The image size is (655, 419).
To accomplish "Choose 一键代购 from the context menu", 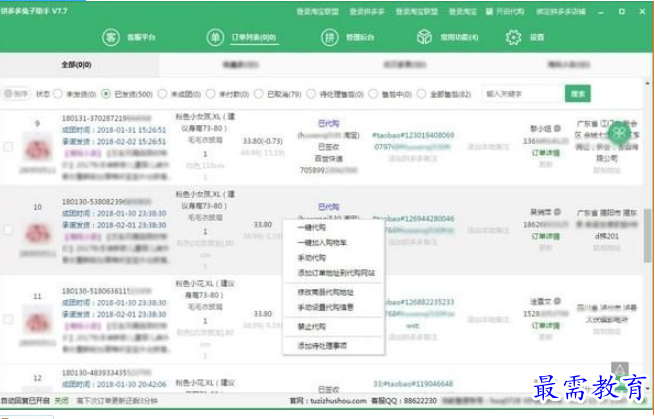I will point(333,228).
